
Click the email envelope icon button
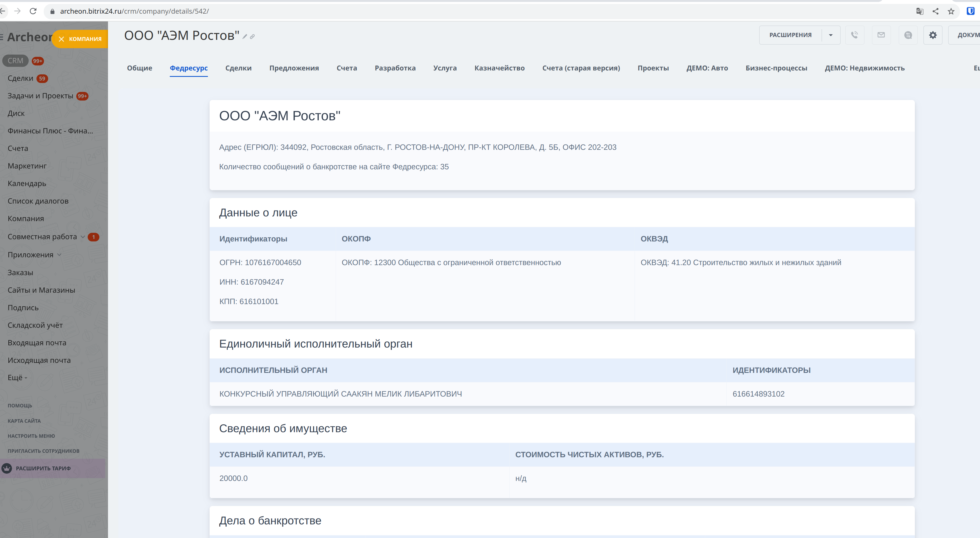[881, 35]
